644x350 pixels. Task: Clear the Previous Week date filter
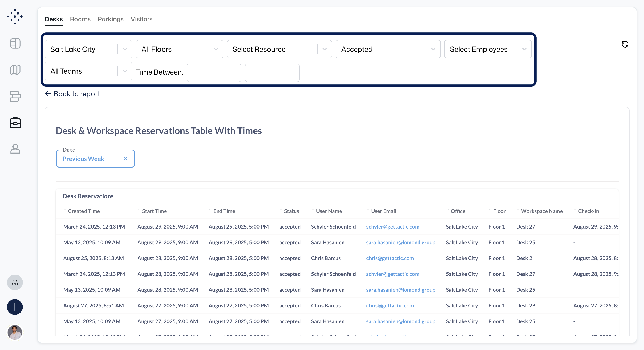click(x=126, y=159)
